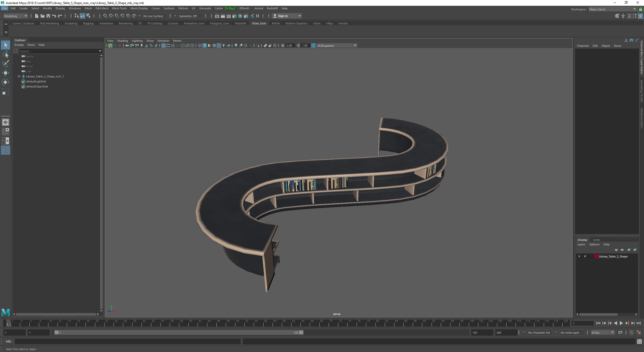The image size is (644, 352).
Task: Toggle the viewport grid icon
Action: click(164, 46)
